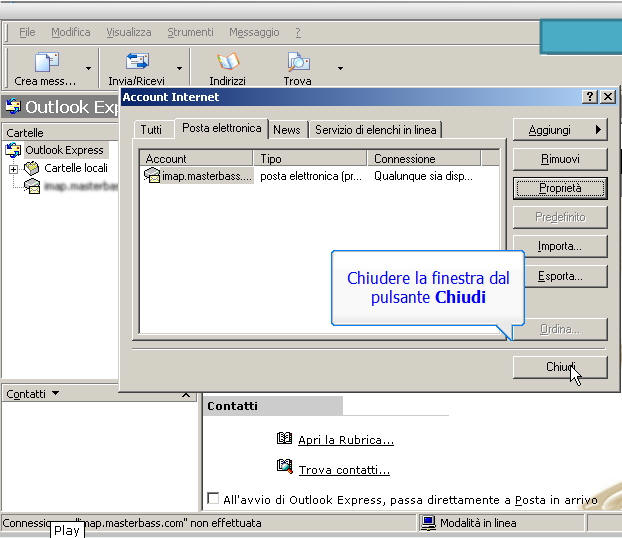Switch to the News tab
622x538 pixels.
point(286,130)
